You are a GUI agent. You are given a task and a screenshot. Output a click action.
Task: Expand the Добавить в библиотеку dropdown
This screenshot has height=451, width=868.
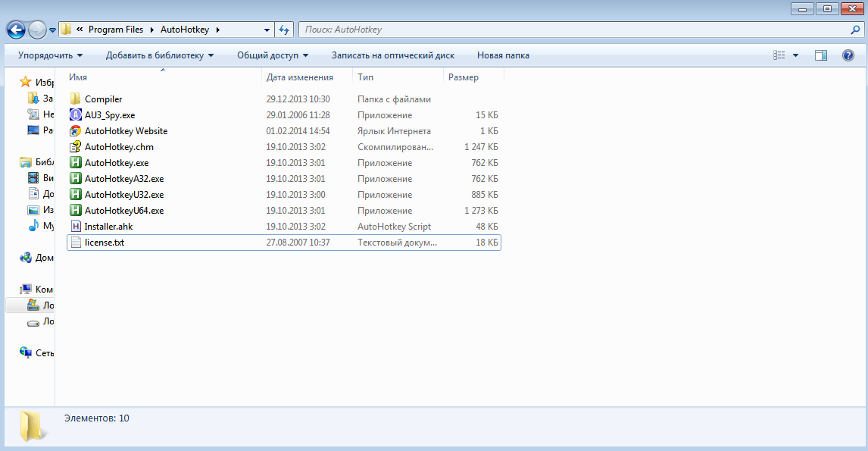click(x=159, y=55)
